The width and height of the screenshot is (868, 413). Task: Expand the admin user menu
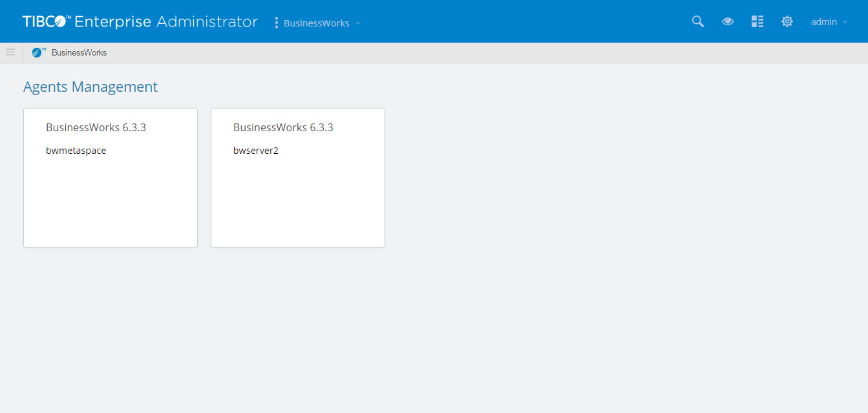[829, 22]
